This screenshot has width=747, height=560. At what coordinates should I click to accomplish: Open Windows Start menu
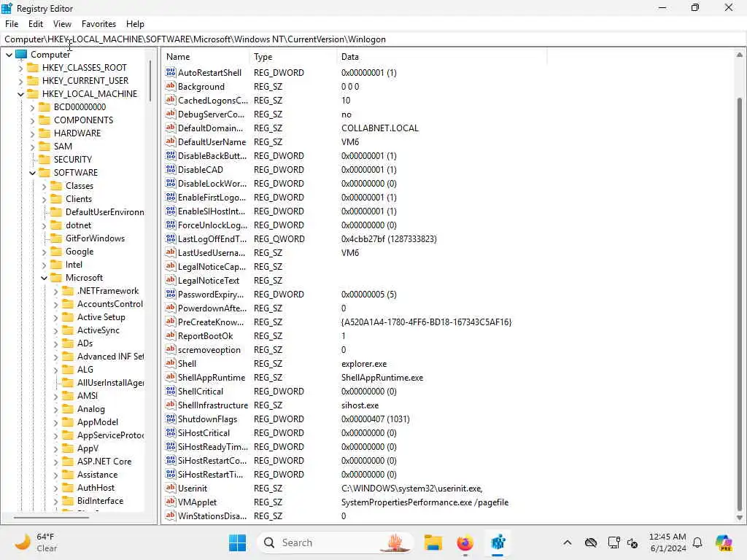237,542
